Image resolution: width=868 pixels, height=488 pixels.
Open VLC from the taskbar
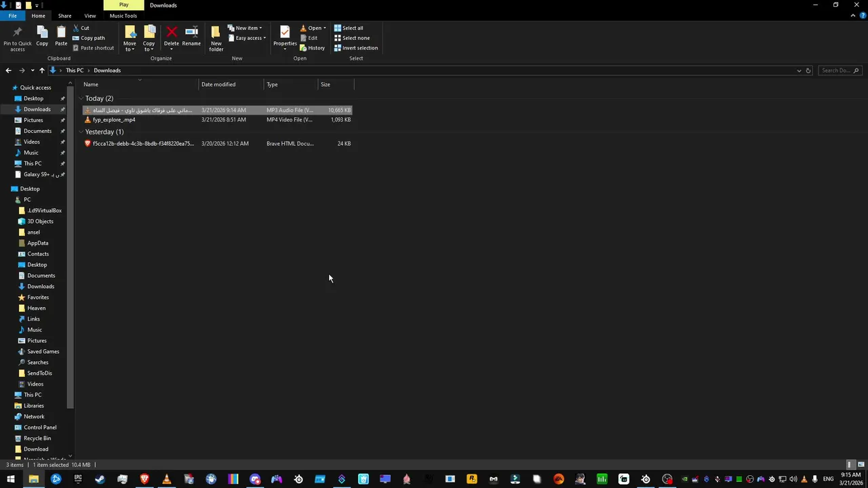(x=167, y=479)
